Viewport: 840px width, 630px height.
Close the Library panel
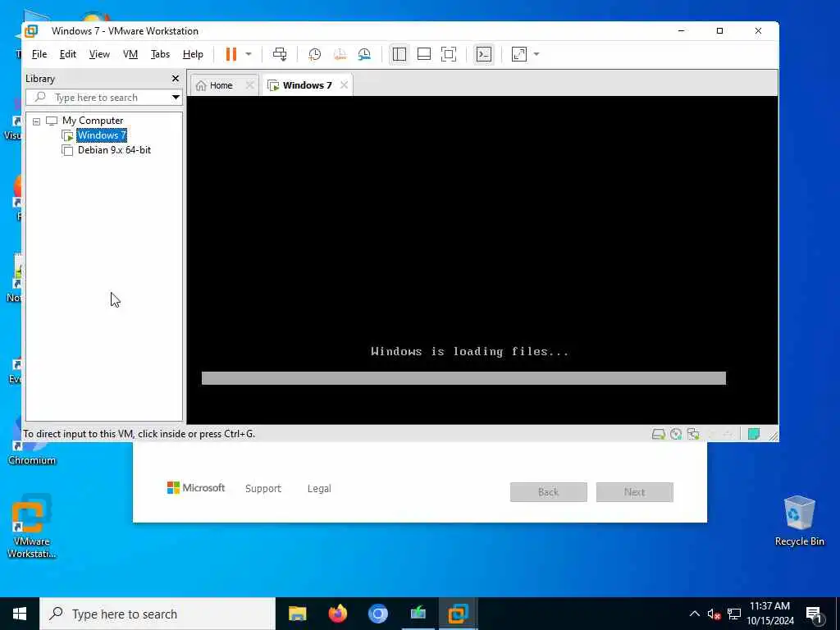pos(176,79)
